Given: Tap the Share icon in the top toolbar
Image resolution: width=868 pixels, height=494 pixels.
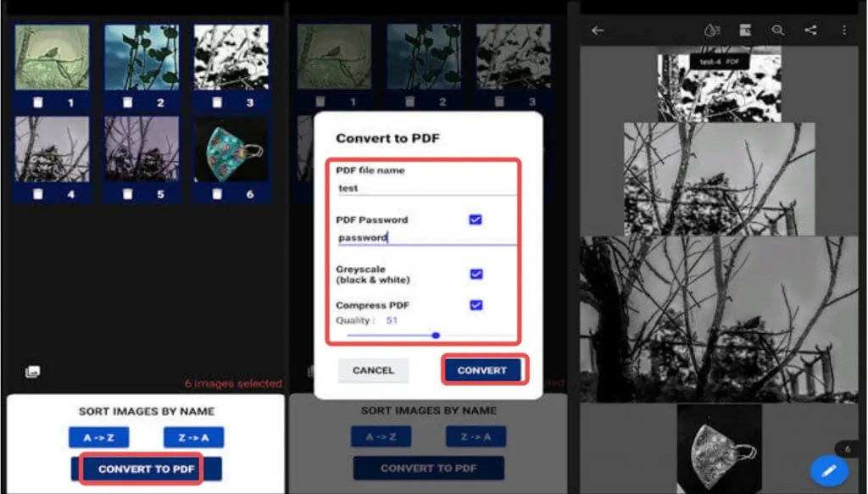Looking at the screenshot, I should 810,30.
